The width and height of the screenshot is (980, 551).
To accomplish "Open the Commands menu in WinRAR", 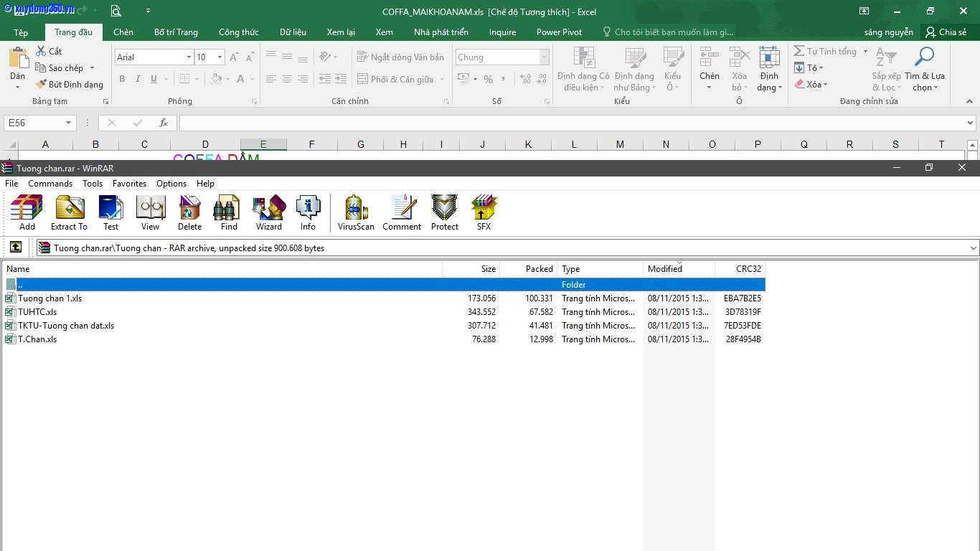I will (x=50, y=184).
